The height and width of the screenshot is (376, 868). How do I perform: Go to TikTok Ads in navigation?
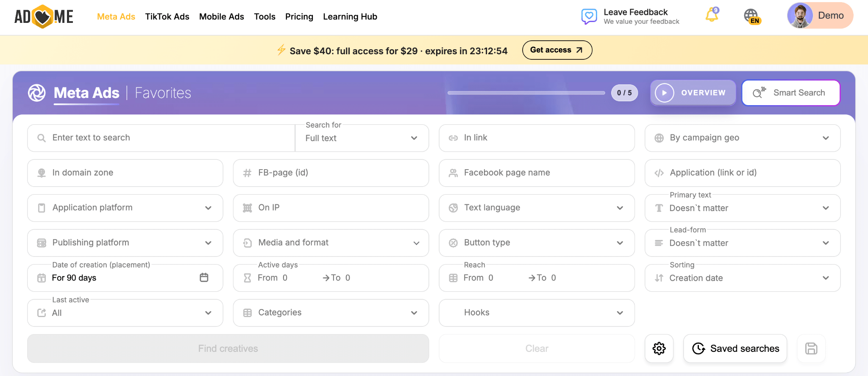click(167, 17)
